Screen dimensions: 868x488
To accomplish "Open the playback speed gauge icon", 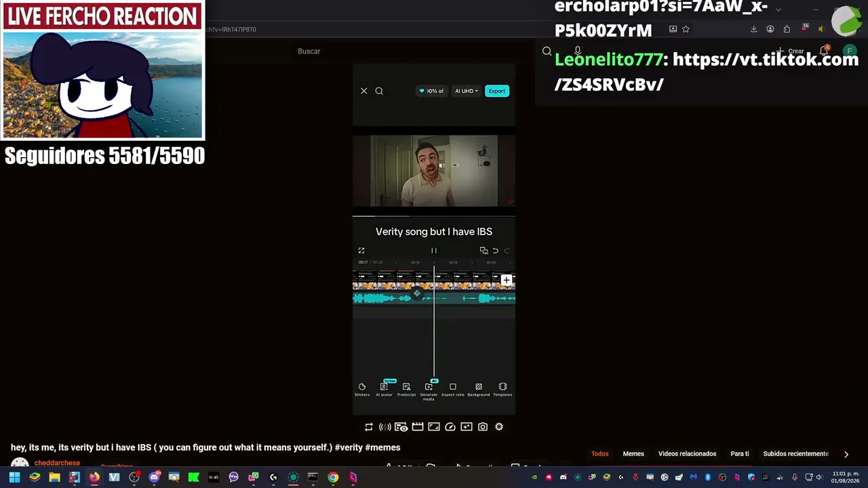I will [x=450, y=427].
